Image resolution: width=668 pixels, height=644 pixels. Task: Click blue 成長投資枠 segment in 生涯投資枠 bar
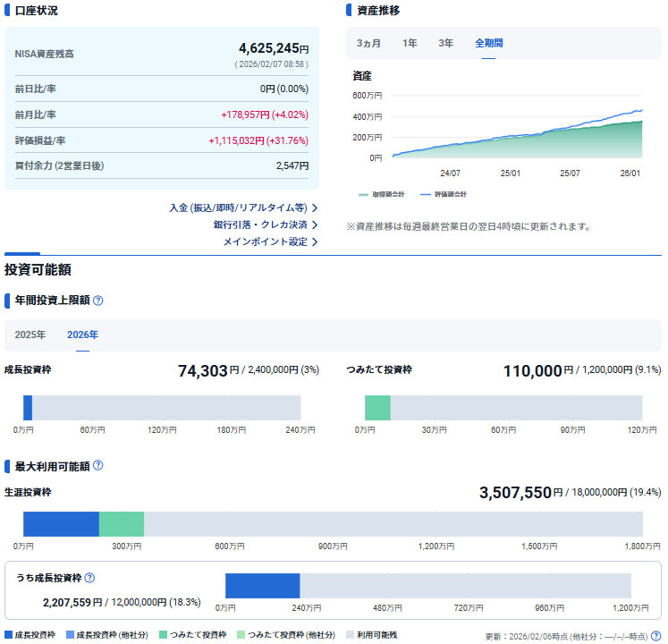[x=61, y=524]
